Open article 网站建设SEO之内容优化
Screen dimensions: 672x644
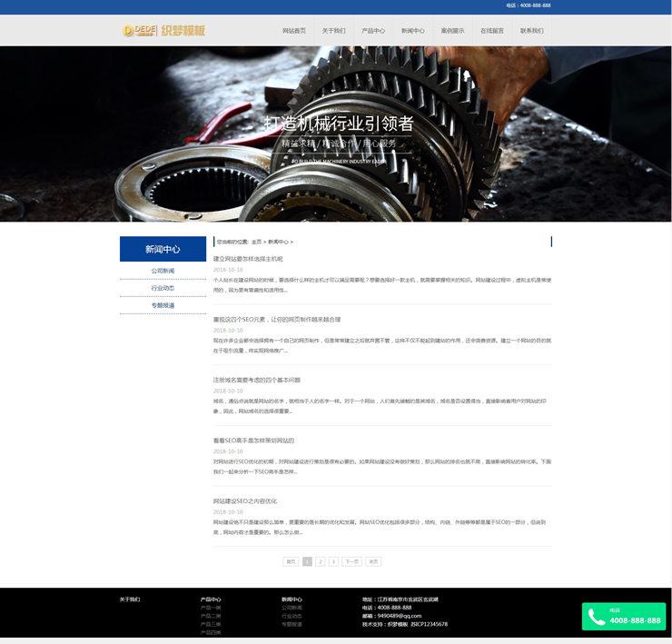tap(245, 500)
